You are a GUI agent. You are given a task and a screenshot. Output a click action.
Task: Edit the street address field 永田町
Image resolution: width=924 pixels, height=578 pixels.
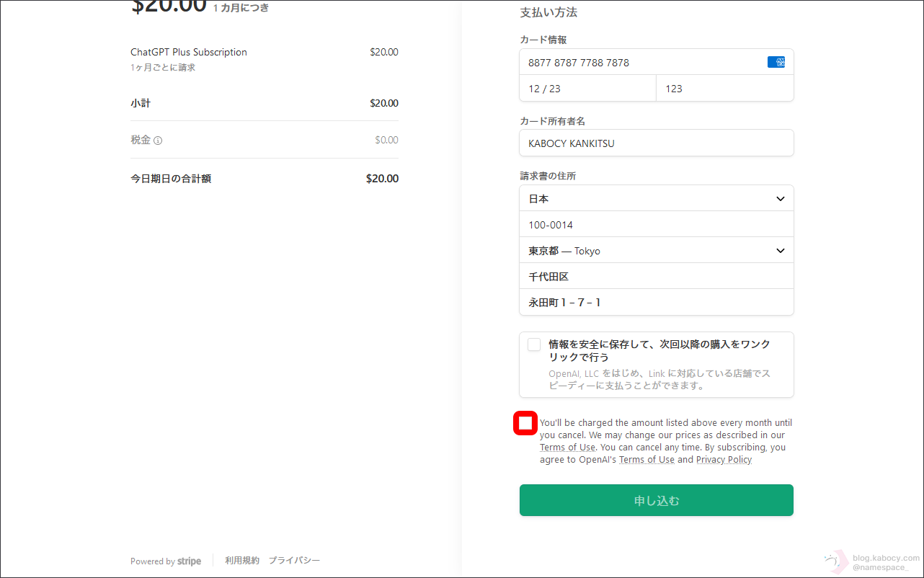[x=656, y=303]
